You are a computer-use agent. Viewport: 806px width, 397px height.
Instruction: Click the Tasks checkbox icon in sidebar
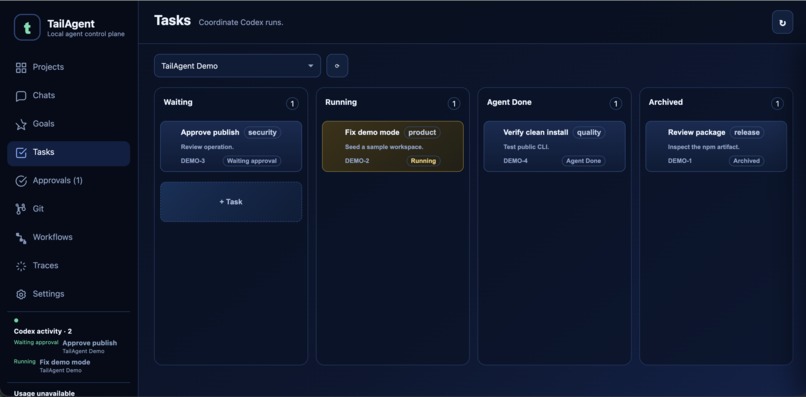click(21, 152)
